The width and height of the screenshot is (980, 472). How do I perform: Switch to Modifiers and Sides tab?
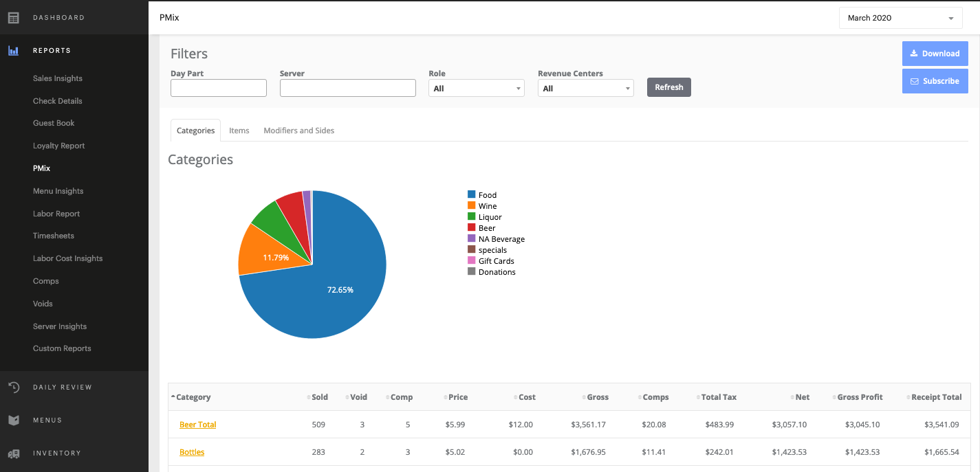[298, 131]
